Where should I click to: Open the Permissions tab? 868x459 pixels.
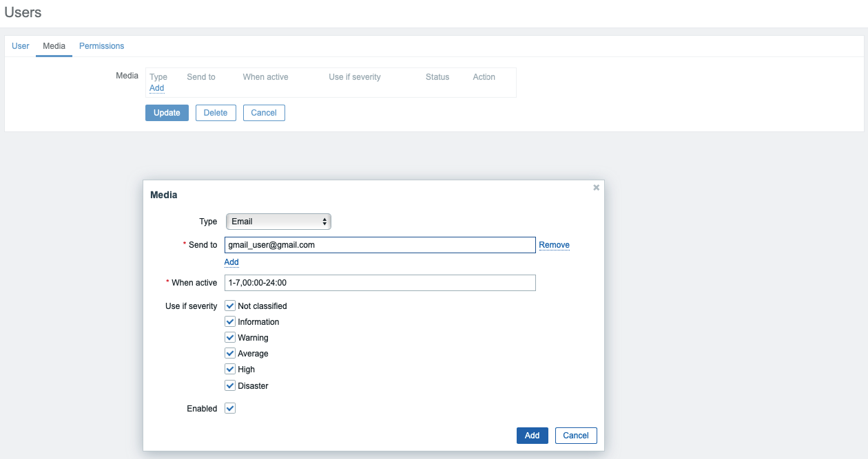tap(101, 46)
